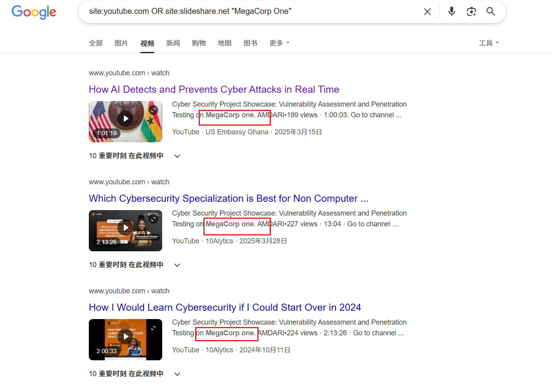Open Which Cybersecurity Specialization is Best link
Screen dimensions: 552x392
click(x=229, y=199)
